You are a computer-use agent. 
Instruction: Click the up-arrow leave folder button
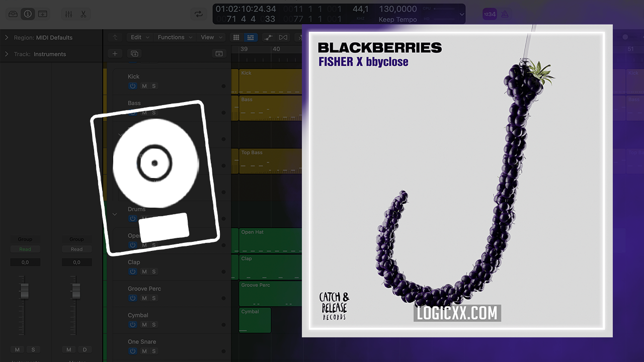(115, 37)
